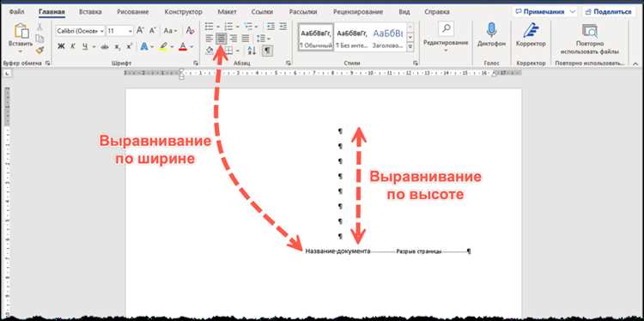Open the Файл tab

pyautogui.click(x=17, y=12)
